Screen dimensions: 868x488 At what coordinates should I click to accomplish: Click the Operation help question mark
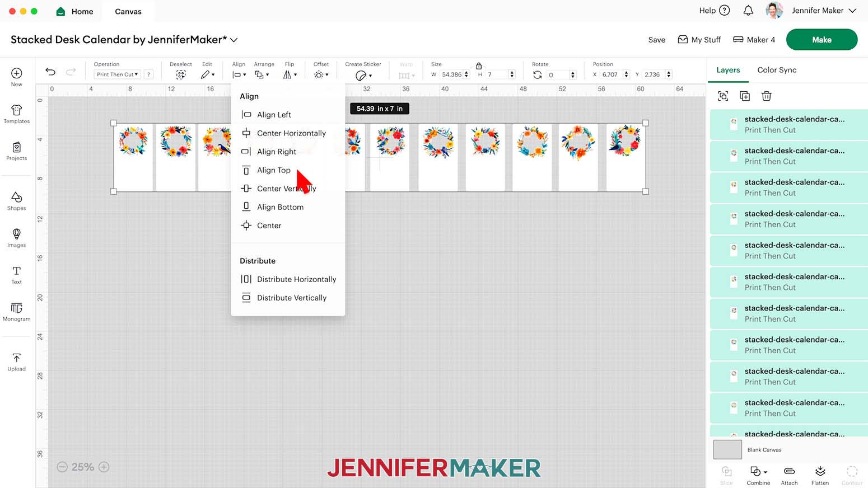tap(148, 74)
